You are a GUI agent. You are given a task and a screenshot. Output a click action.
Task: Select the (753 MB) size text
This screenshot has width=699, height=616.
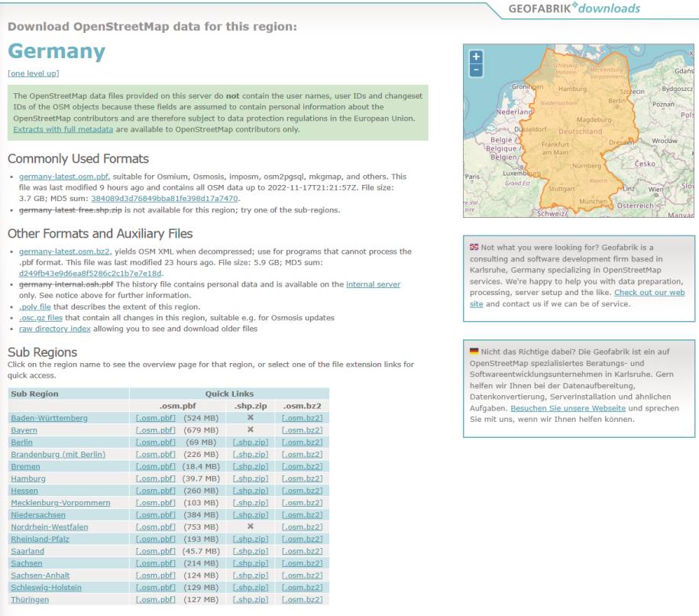tap(201, 527)
